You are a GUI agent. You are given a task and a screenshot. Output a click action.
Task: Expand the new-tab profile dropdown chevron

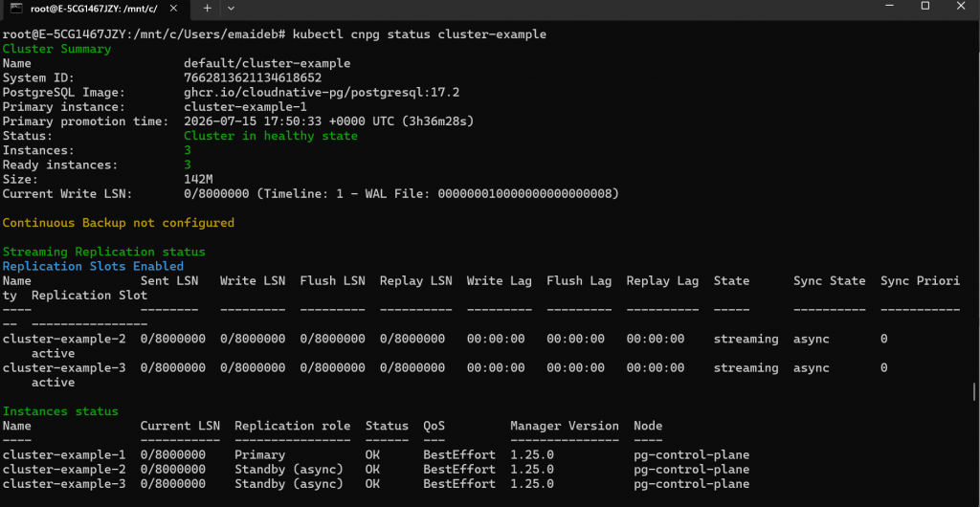tap(231, 8)
